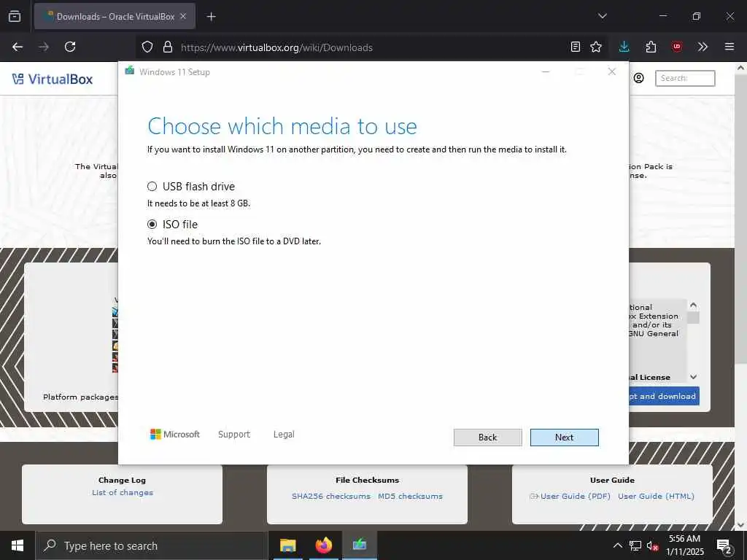Click the VirtualBox site Search field
This screenshot has height=560, width=747.
[x=685, y=78]
